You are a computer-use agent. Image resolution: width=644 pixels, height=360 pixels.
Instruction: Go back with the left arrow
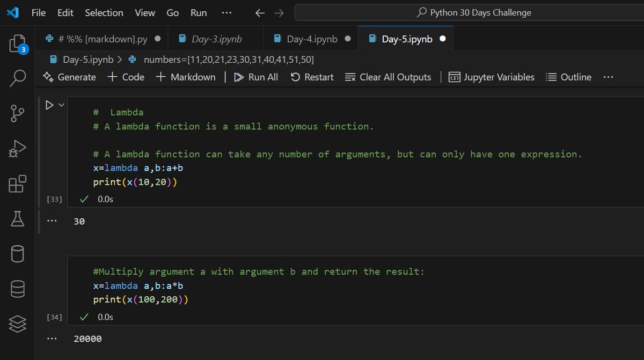[x=260, y=13]
